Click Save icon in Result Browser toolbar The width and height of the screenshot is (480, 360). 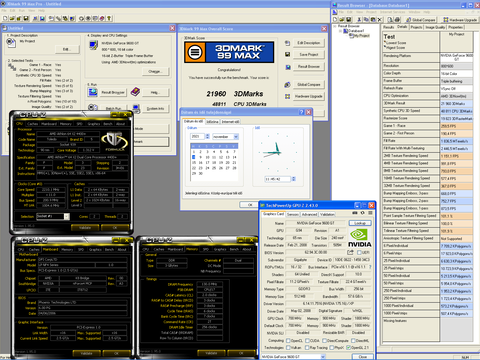tap(349, 20)
